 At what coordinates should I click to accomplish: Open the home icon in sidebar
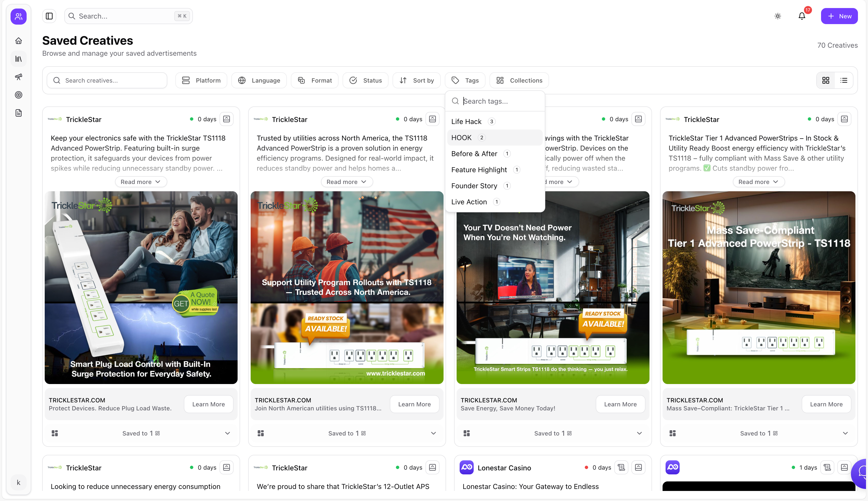19,41
